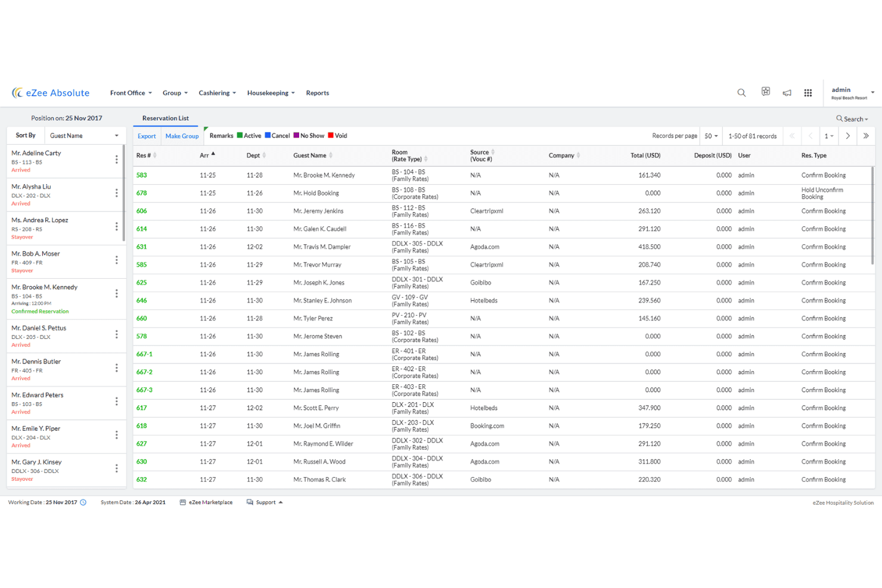Click the announcements megaphone icon
The width and height of the screenshot is (882, 588).
coord(787,93)
